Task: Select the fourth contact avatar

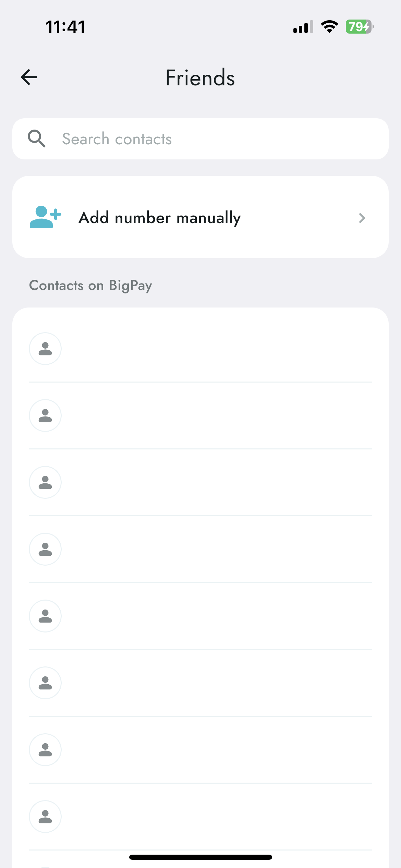Action: [45, 549]
